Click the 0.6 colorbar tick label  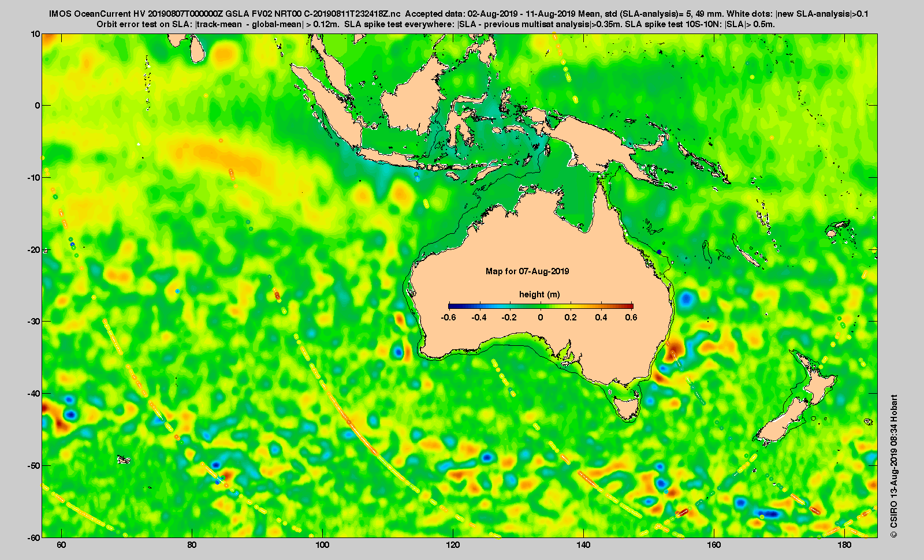[631, 318]
